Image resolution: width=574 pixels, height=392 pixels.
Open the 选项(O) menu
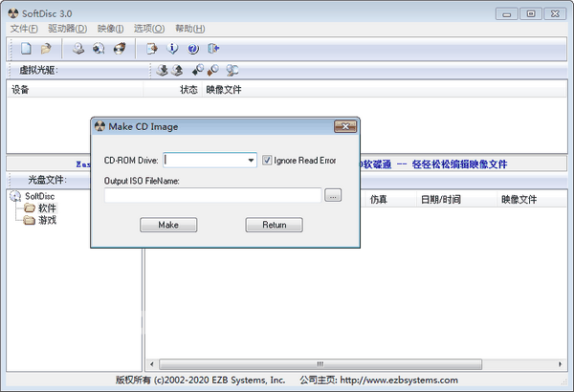click(149, 29)
